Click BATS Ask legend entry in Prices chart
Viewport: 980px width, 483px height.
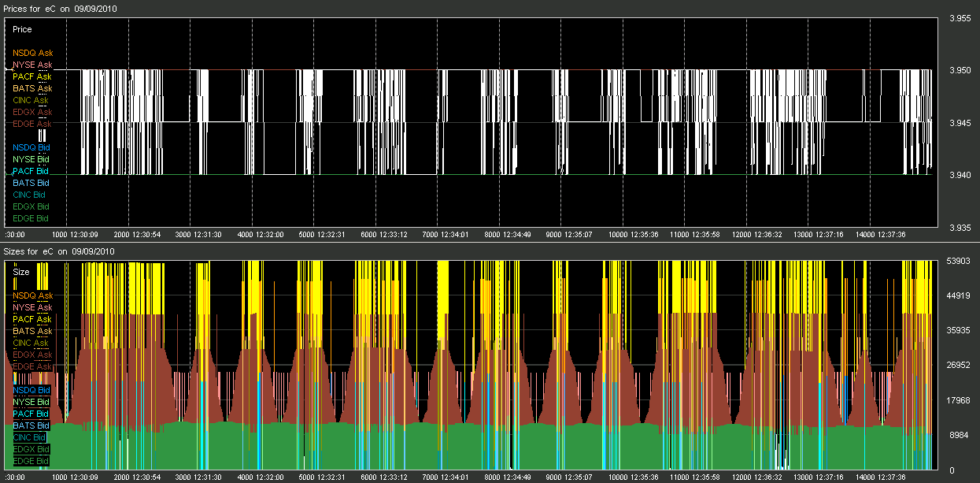point(32,88)
